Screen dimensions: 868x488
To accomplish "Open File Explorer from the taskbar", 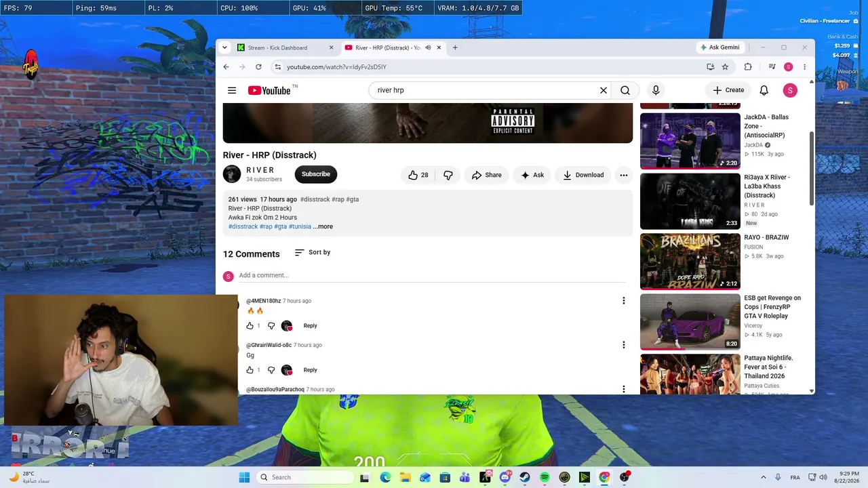I will pyautogui.click(x=405, y=477).
